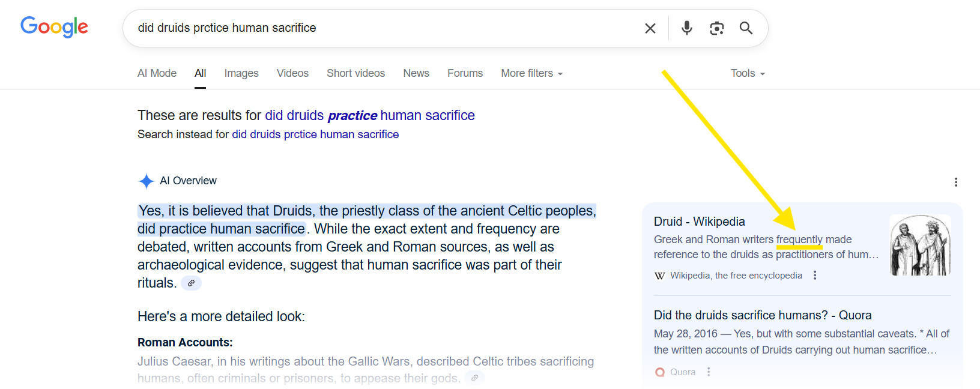This screenshot has height=389, width=980.
Task: Search instead for original misspelled query
Action: click(315, 134)
